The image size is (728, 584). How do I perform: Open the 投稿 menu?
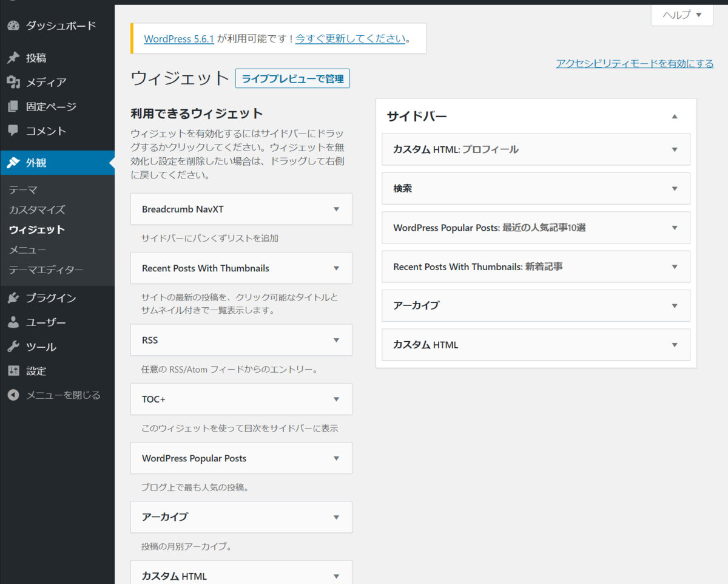pyautogui.click(x=57, y=58)
